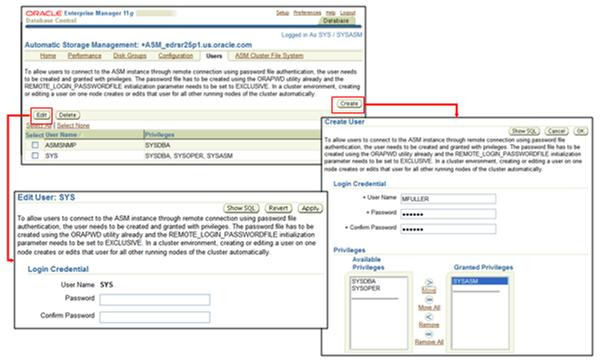The width and height of the screenshot is (600, 360).
Task: Click Revert in Edit User panel
Action: pyautogui.click(x=278, y=208)
